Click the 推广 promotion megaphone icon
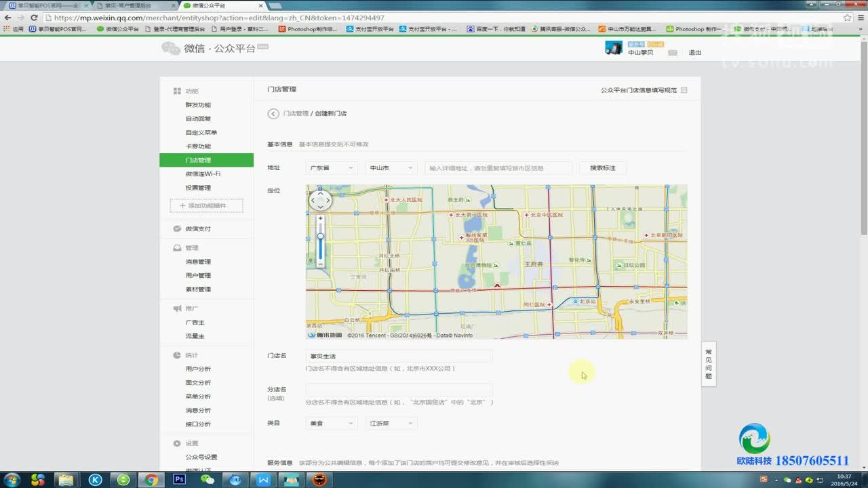This screenshot has height=488, width=868. [x=177, y=308]
